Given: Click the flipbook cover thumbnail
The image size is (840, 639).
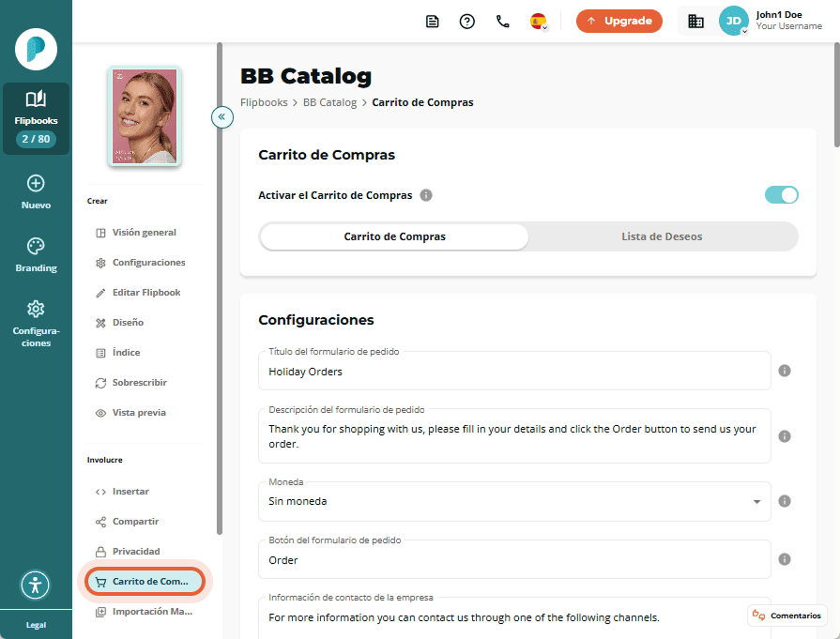Looking at the screenshot, I should click(145, 116).
